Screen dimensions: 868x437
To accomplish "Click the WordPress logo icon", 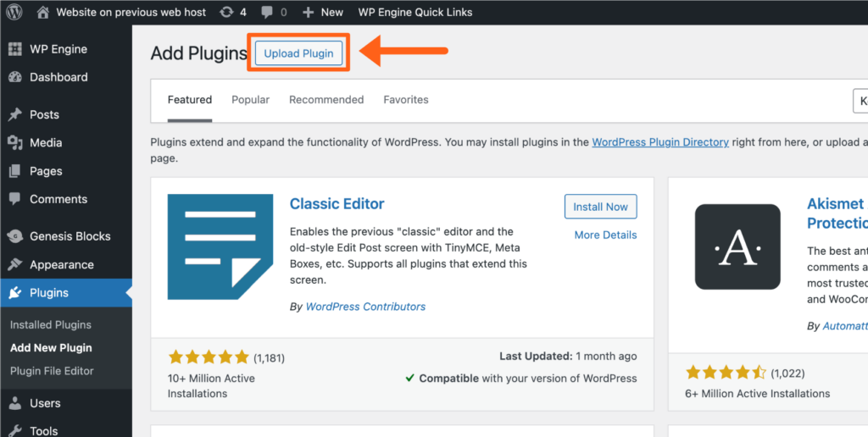I will pos(15,12).
